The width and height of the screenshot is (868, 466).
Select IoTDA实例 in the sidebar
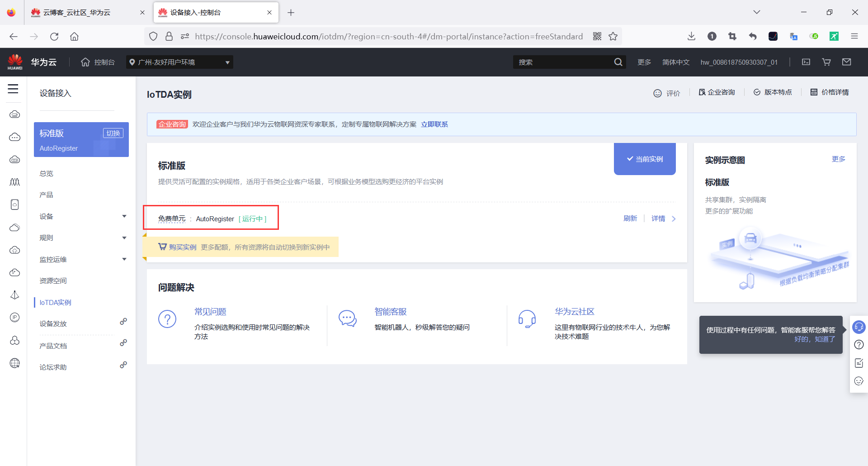55,302
